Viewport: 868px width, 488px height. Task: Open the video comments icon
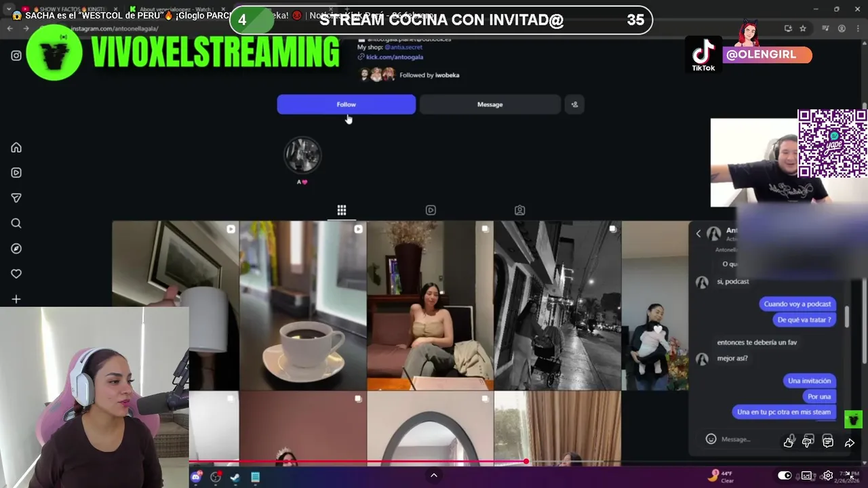click(828, 443)
